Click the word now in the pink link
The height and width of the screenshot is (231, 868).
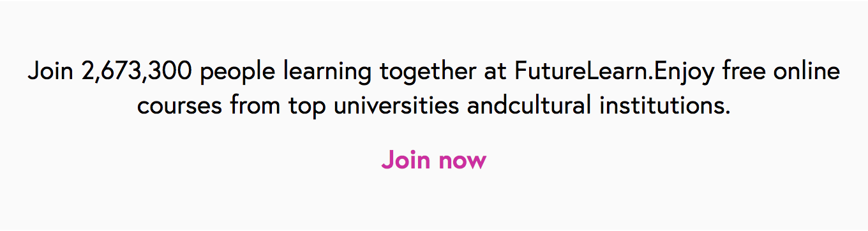[x=462, y=161]
